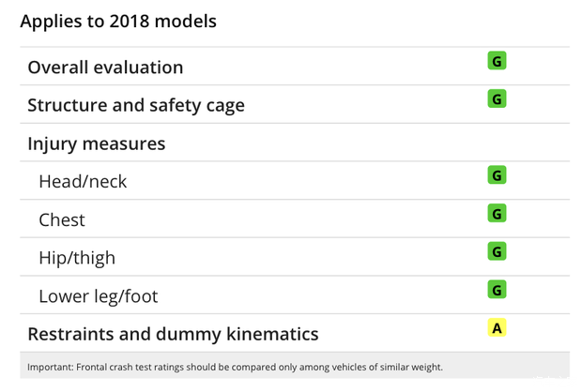582x392 pixels.
Task: Click the 'Restraints and dummy kinematics' label
Action: point(173,334)
